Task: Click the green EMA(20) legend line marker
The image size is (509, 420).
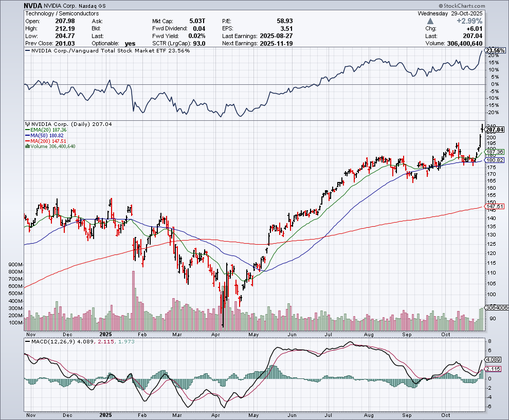Action: pos(27,130)
